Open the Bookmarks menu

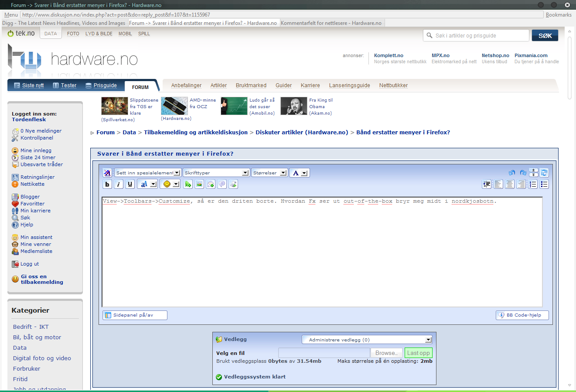pos(559,15)
